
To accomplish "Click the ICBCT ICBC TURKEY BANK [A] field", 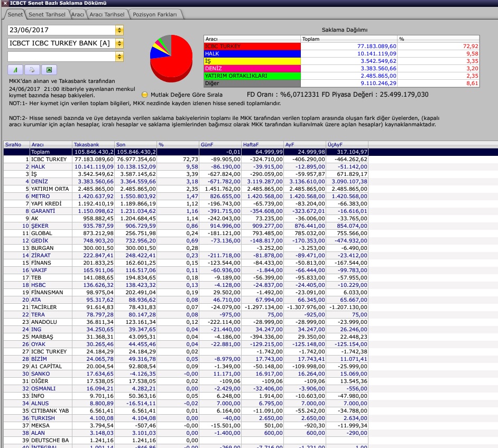I will pyautogui.click(x=62, y=43).
